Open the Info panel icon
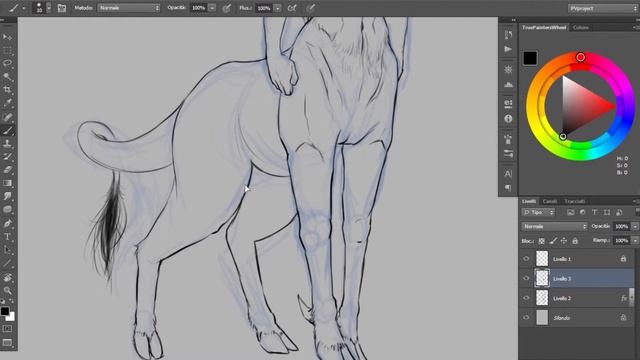 pyautogui.click(x=508, y=118)
